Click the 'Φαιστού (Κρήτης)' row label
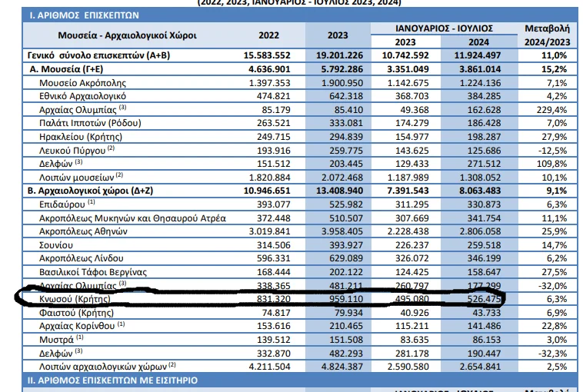Image resolution: width=583 pixels, height=392 pixels. pyautogui.click(x=76, y=313)
